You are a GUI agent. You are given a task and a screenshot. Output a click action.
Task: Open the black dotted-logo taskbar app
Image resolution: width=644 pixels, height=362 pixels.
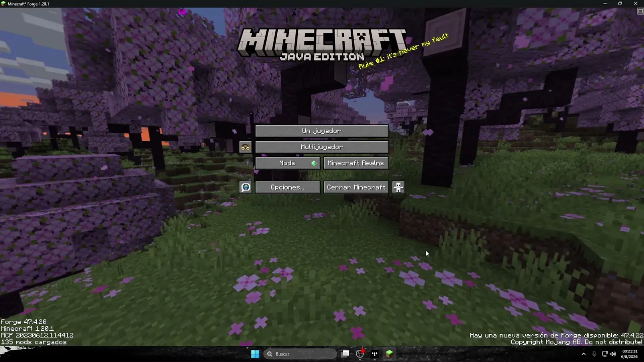374,354
